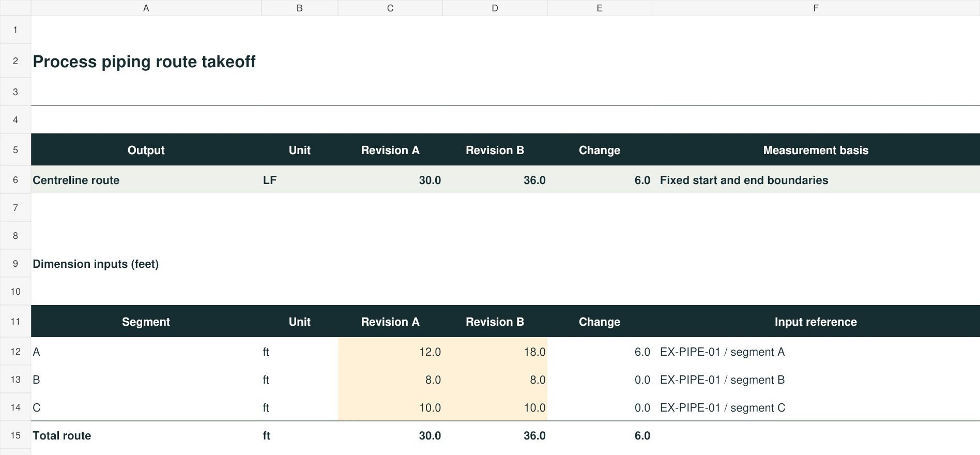Click segment label 'C' cell
This screenshot has height=455, width=980.
click(146, 407)
